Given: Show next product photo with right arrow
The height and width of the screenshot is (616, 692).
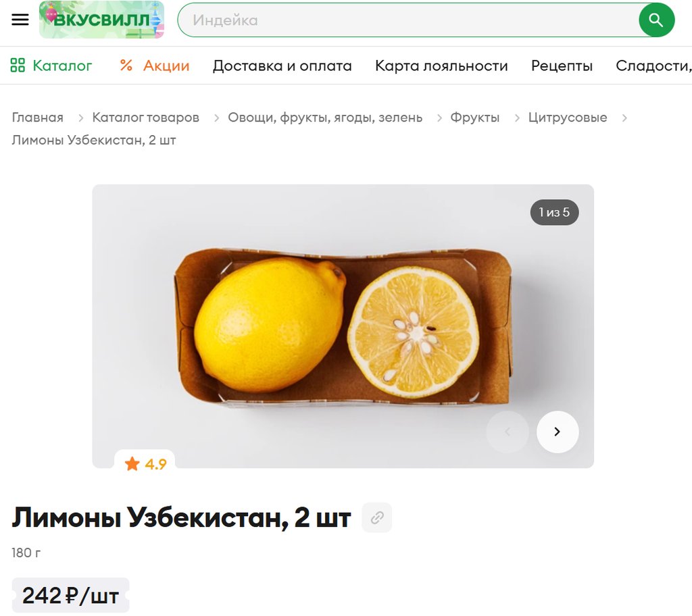Looking at the screenshot, I should (x=558, y=432).
